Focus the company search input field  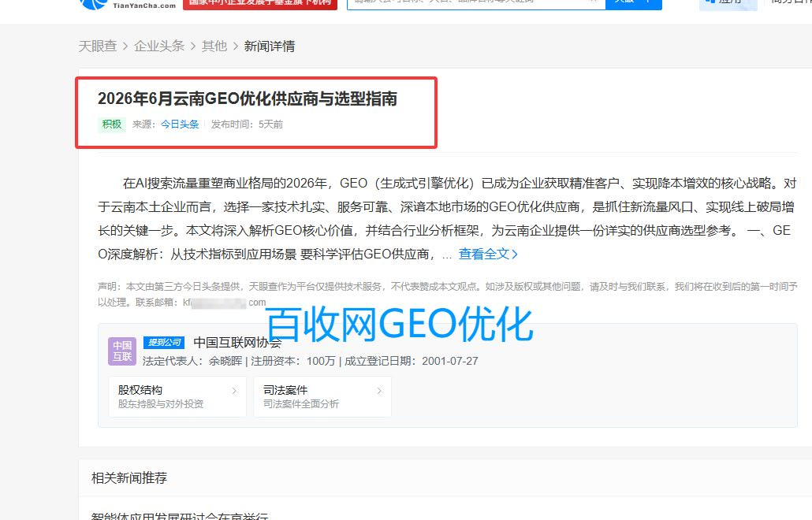coord(476,3)
